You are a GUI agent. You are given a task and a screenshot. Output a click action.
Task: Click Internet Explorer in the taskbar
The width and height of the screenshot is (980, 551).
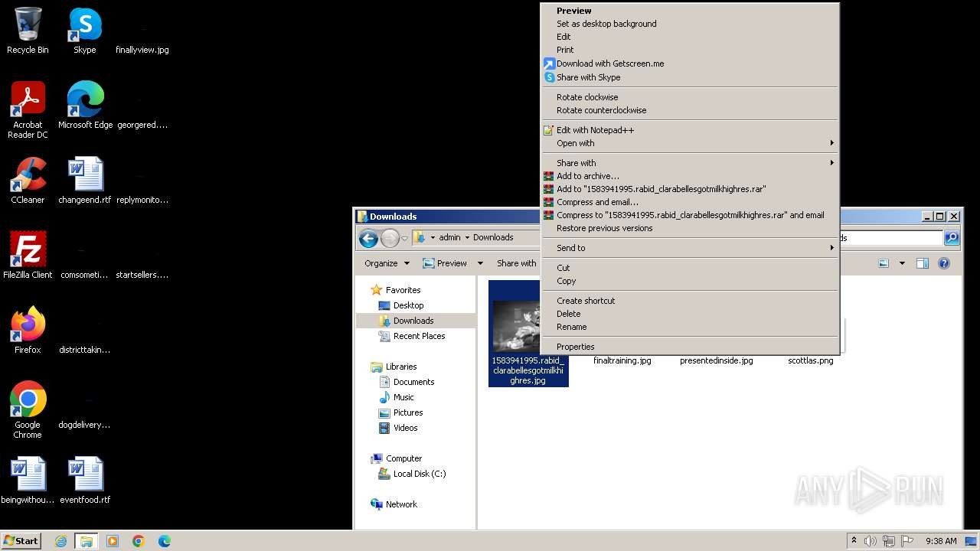[60, 541]
